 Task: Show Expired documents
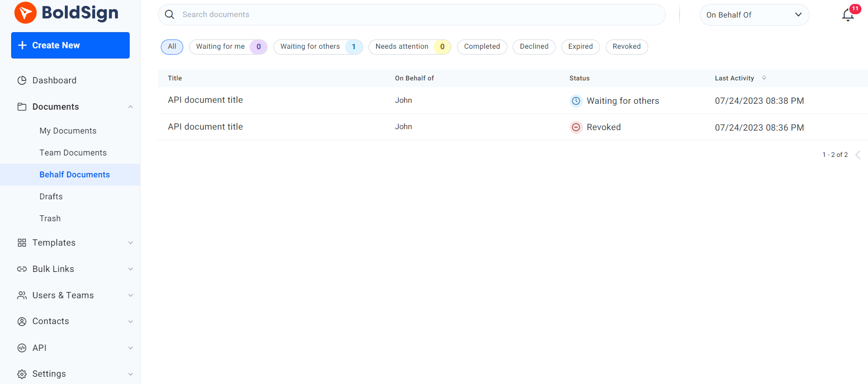tap(580, 47)
